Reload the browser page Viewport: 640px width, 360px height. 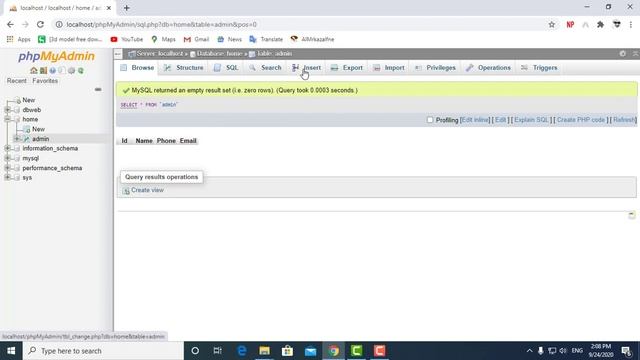pos(40,24)
